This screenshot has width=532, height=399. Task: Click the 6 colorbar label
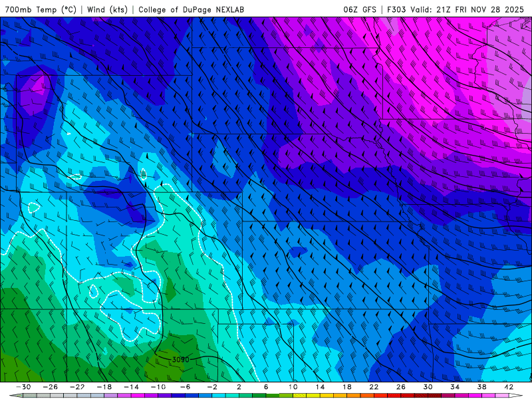[266, 387]
